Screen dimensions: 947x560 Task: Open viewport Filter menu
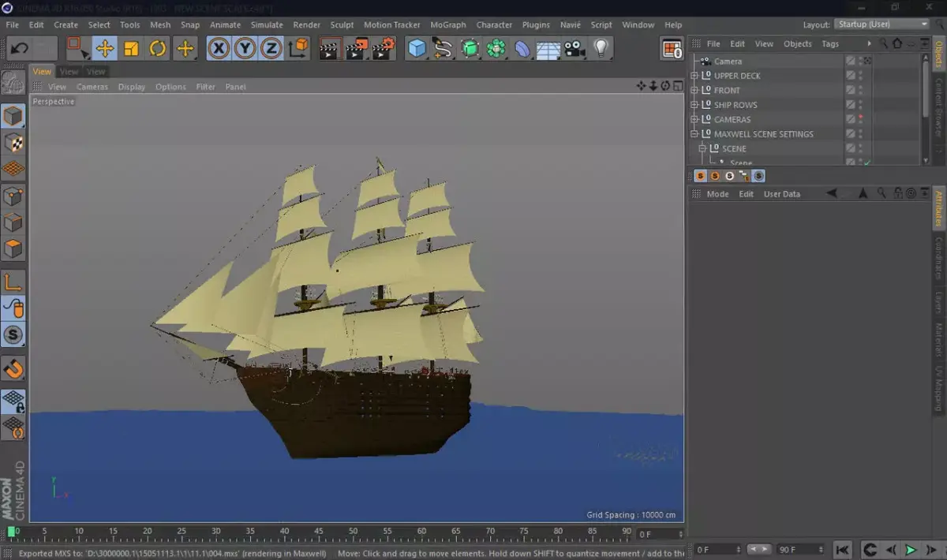click(205, 87)
